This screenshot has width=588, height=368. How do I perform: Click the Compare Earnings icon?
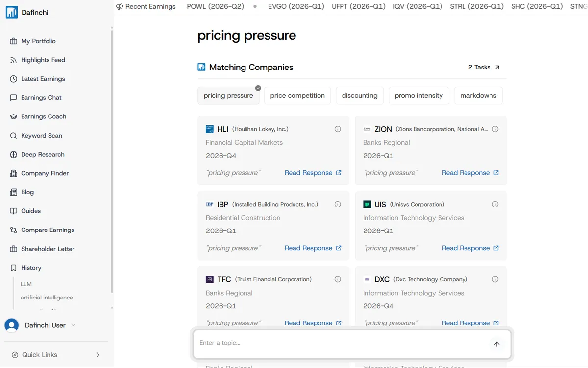click(14, 230)
